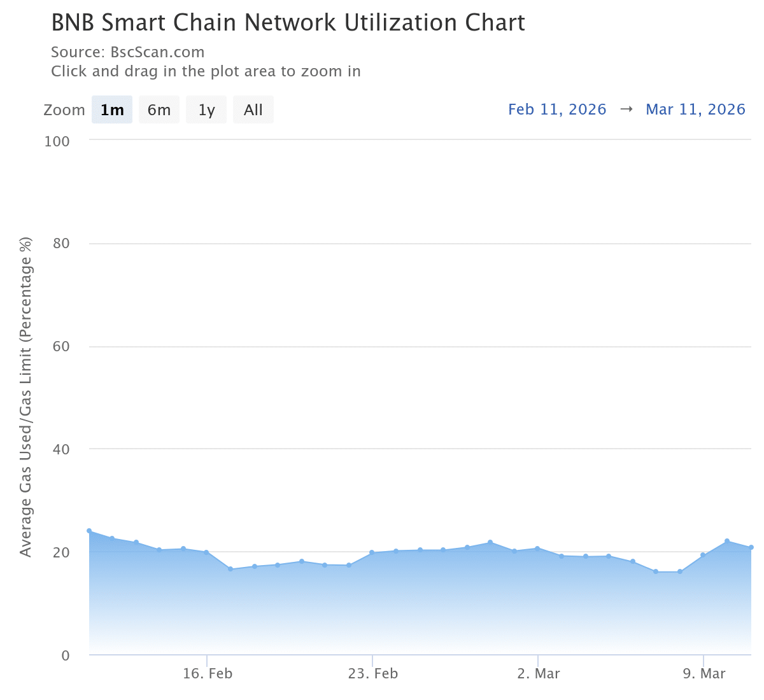Click the peak data point right after 9. Mar
Viewport: 764px width, 700px height.
coord(727,541)
